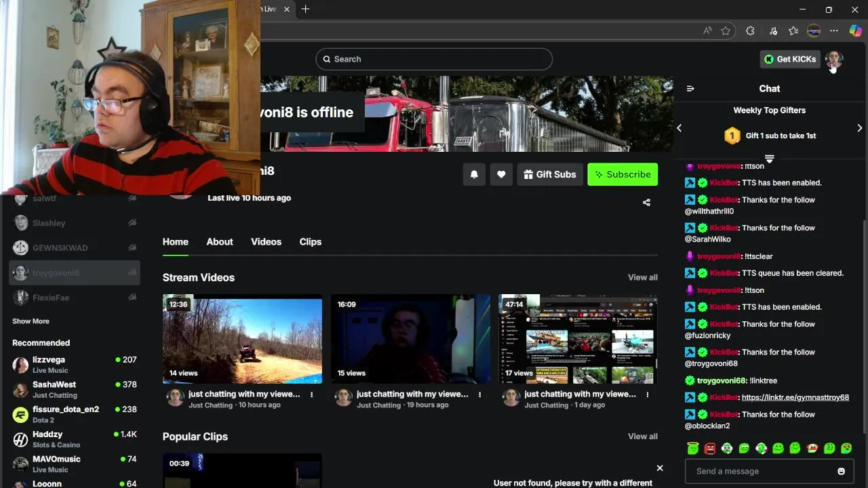Open recommended channel lizzvega
This screenshot has height=488, width=868.
75,365
